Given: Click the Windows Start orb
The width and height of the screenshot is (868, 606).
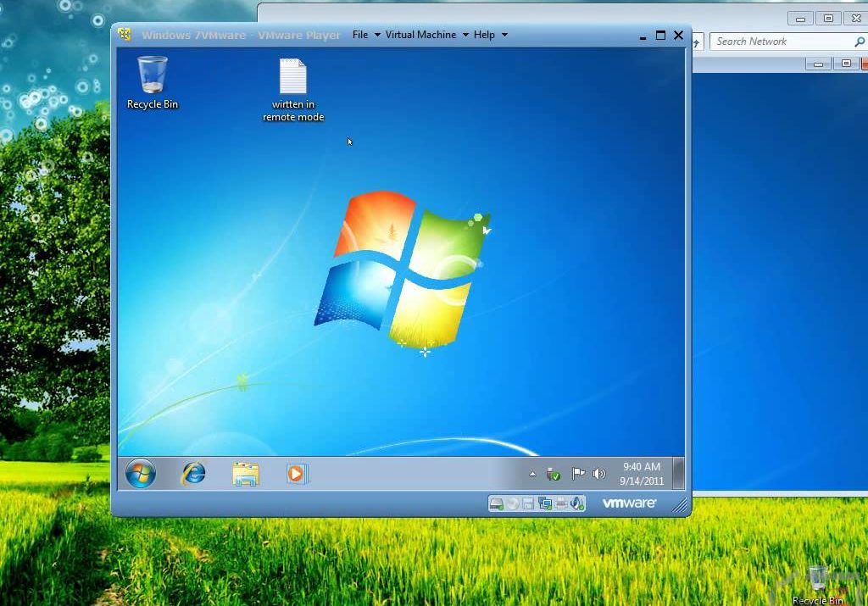Looking at the screenshot, I should (141, 474).
